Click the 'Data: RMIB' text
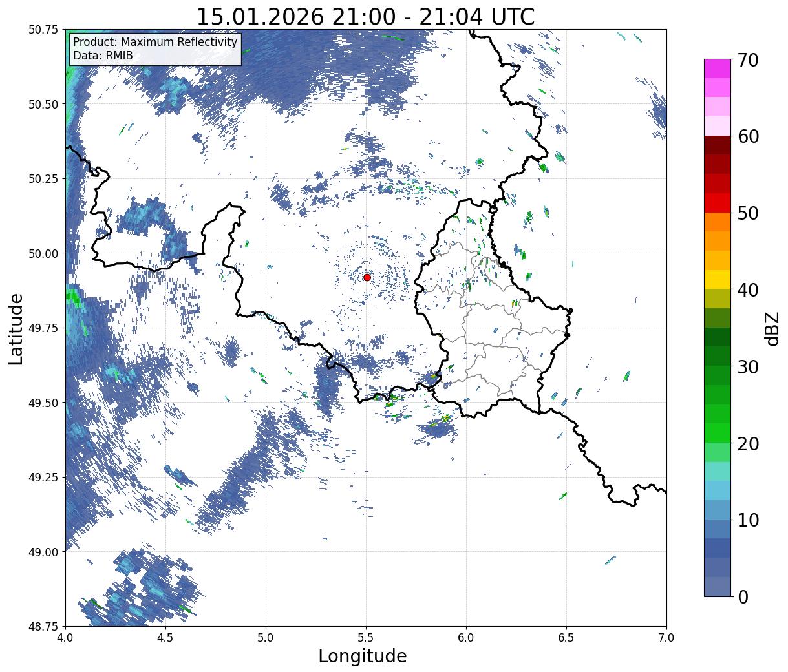This screenshot has width=788, height=672. tap(103, 56)
